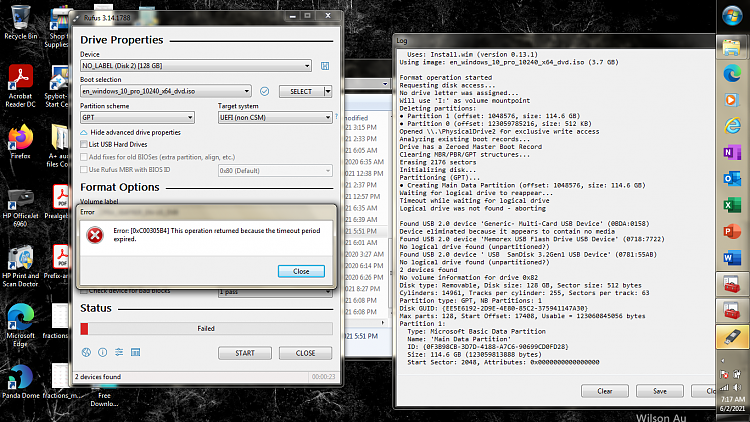This screenshot has height=422, width=750.
Task: Open Firefox desktop shortcut
Action: pyautogui.click(x=21, y=142)
